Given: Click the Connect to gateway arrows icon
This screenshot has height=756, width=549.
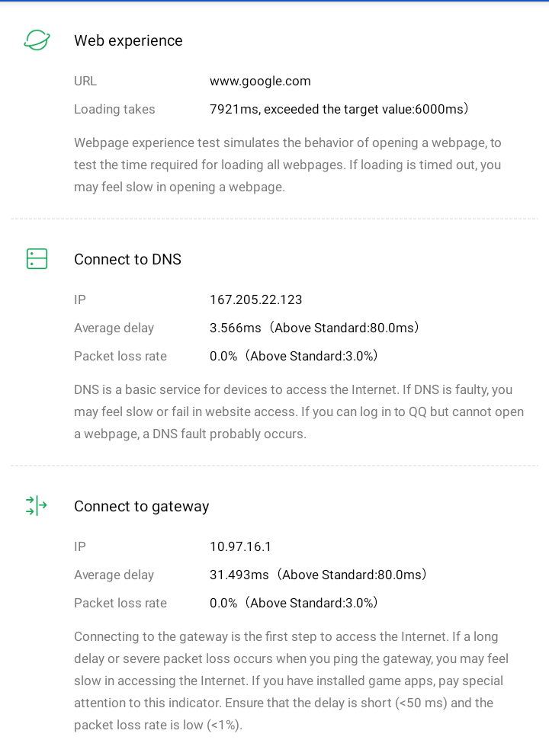Looking at the screenshot, I should pos(37,506).
